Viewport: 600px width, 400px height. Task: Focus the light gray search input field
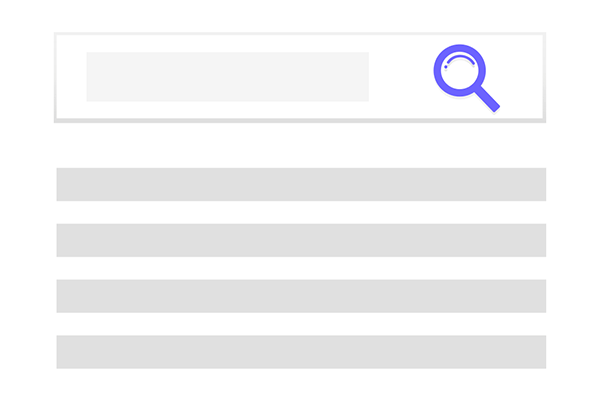tap(228, 77)
